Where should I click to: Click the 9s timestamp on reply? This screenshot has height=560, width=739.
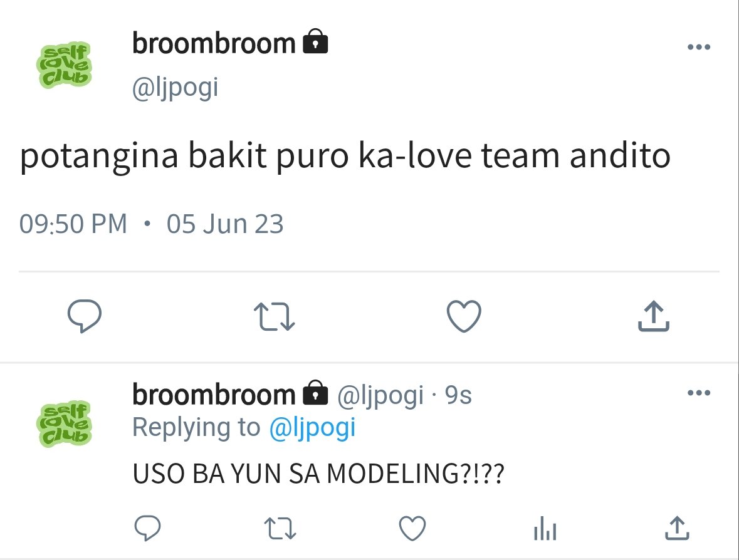(458, 395)
